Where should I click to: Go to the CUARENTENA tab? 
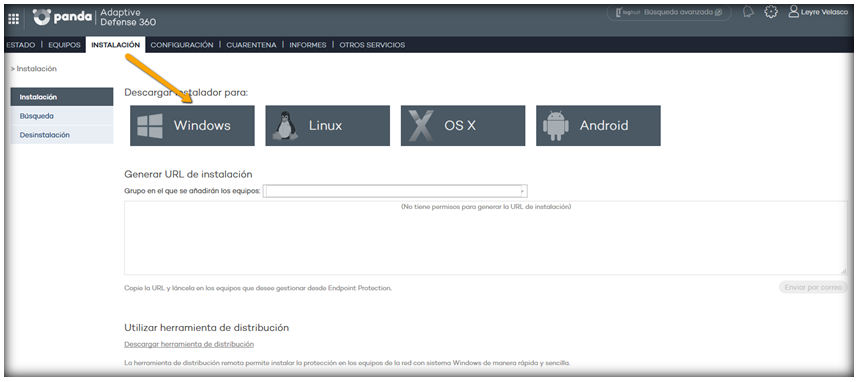click(x=251, y=45)
